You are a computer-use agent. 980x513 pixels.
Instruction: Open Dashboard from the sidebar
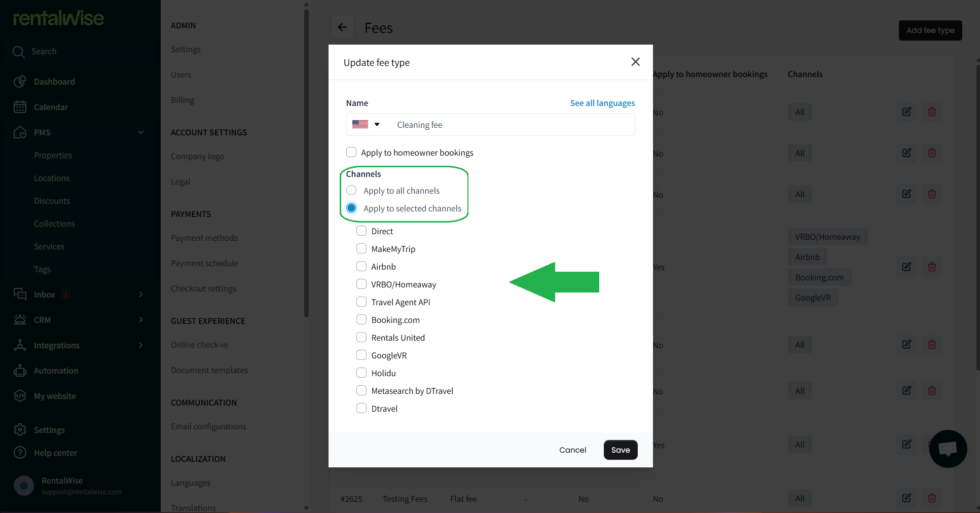54,82
